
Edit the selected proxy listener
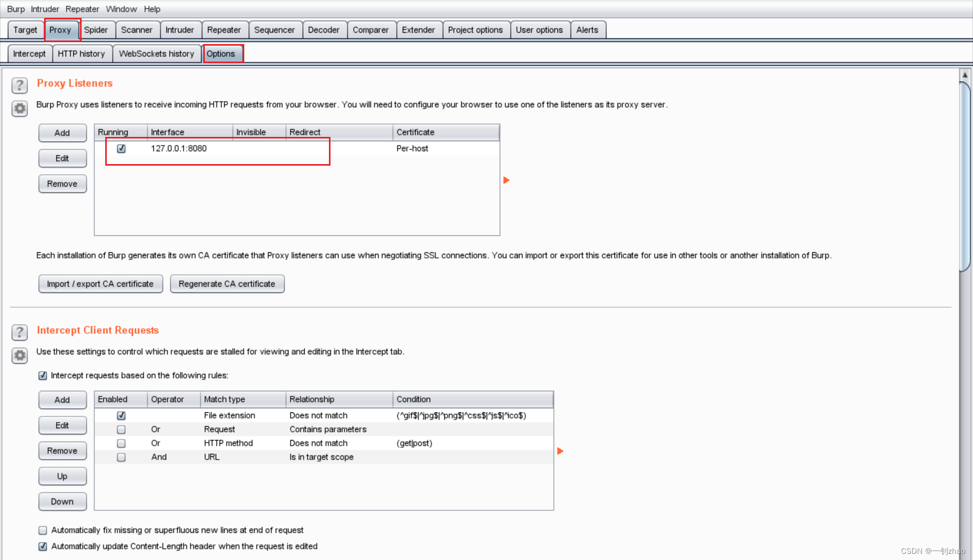click(x=62, y=158)
